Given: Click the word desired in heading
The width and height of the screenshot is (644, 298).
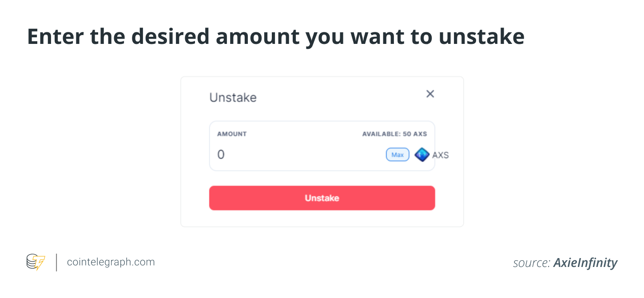Looking at the screenshot, I should coord(174,37).
